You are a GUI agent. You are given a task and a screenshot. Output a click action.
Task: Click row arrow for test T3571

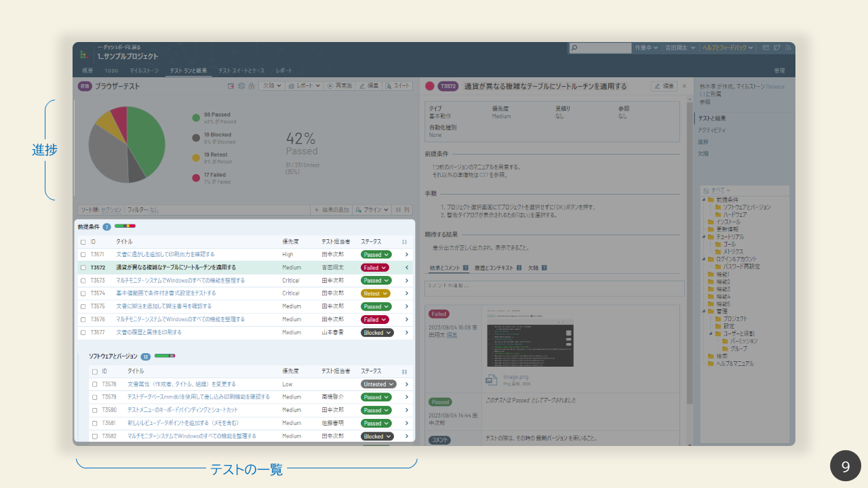pyautogui.click(x=407, y=255)
